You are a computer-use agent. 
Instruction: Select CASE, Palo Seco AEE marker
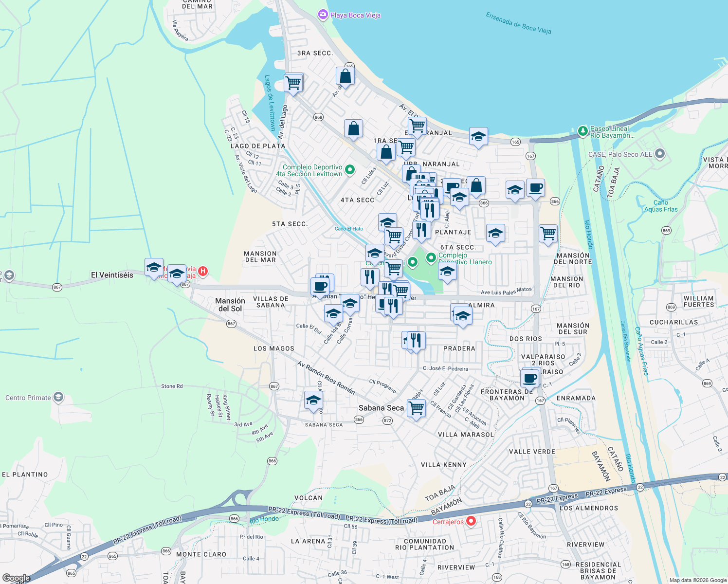pyautogui.click(x=660, y=154)
